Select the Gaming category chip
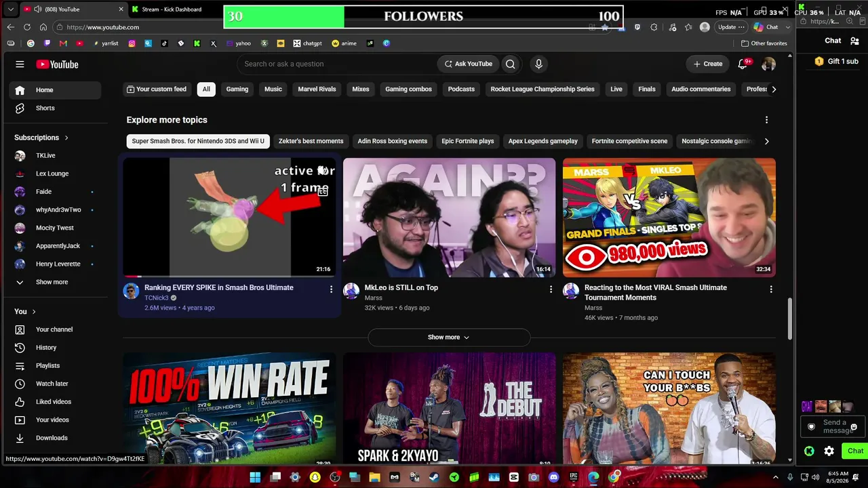 237,89
